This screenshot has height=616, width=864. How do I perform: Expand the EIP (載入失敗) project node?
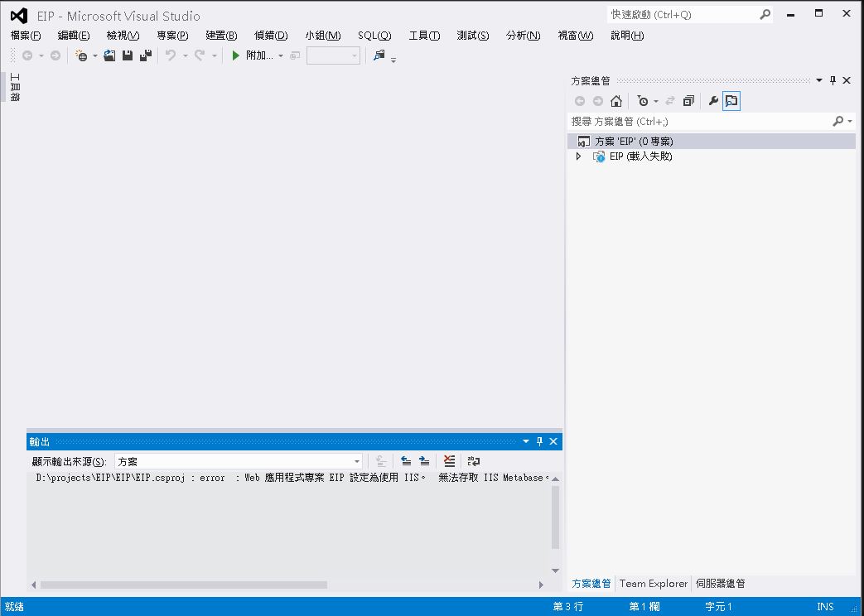[x=578, y=156]
